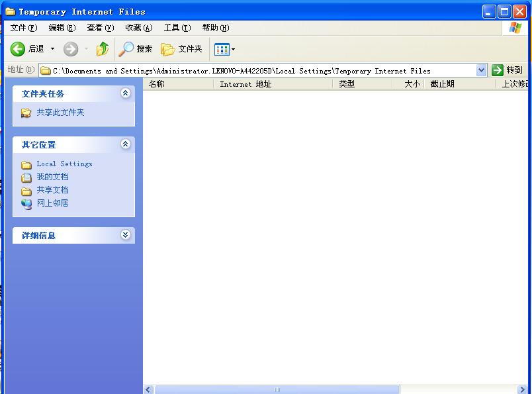Sort by Internet 地址 column header
The image size is (532, 394).
point(273,84)
